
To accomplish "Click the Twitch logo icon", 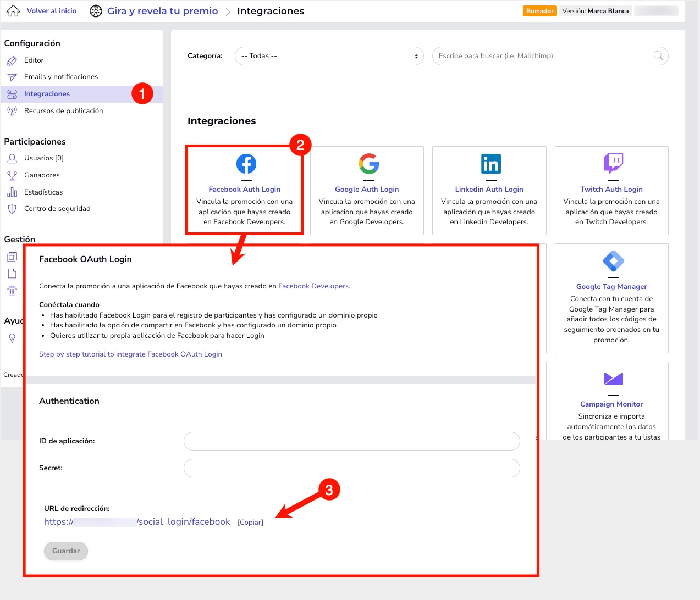I will (x=614, y=164).
